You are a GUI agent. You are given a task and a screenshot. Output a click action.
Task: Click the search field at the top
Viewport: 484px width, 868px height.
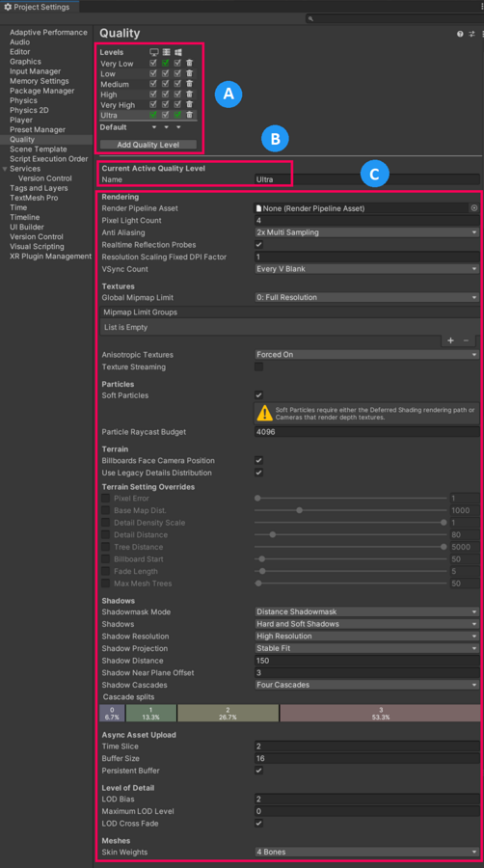click(393, 19)
